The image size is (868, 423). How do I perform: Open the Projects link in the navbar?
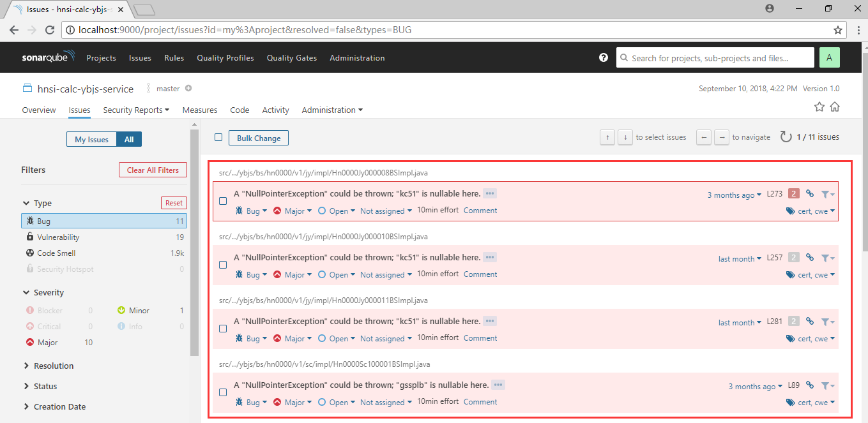102,57
